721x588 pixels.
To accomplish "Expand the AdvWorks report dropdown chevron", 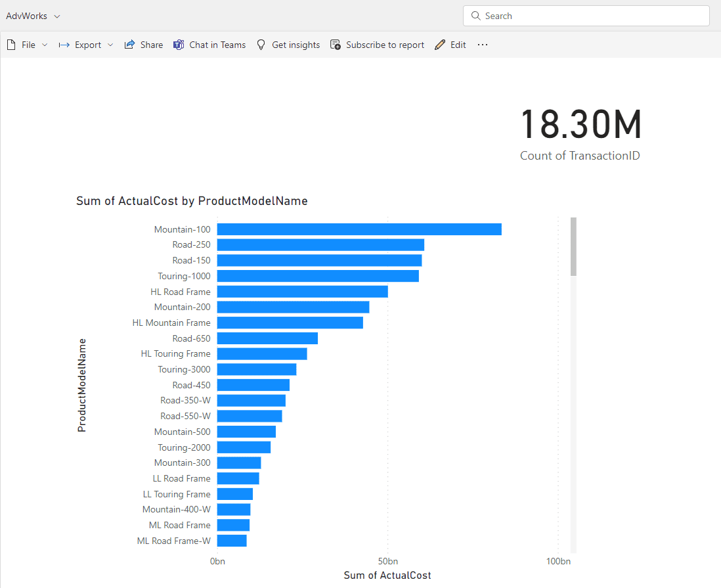I will click(x=57, y=16).
